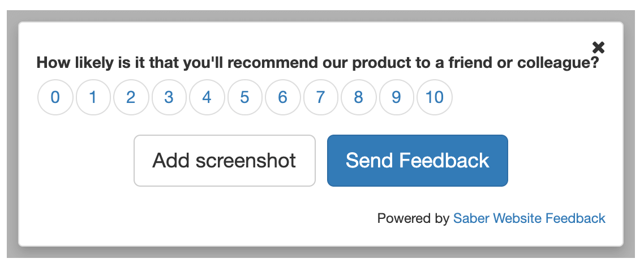
Task: Click the Add screenshot button
Action: pos(224,161)
